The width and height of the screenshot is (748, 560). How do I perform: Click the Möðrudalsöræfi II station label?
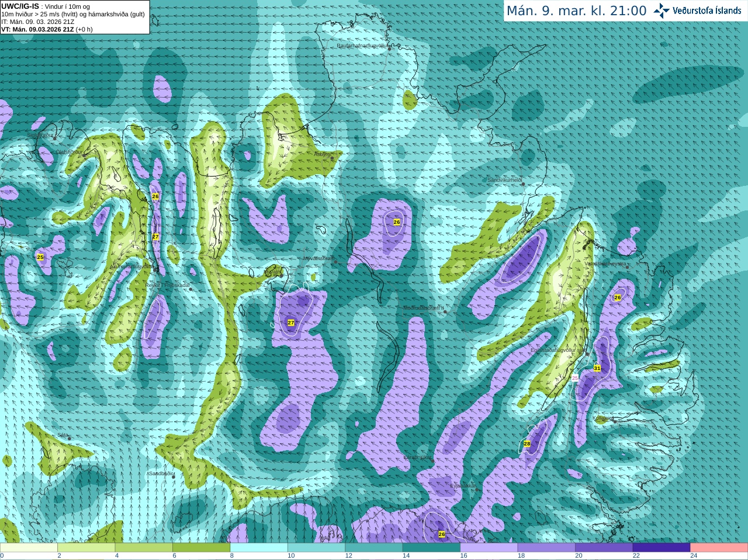[x=424, y=308]
